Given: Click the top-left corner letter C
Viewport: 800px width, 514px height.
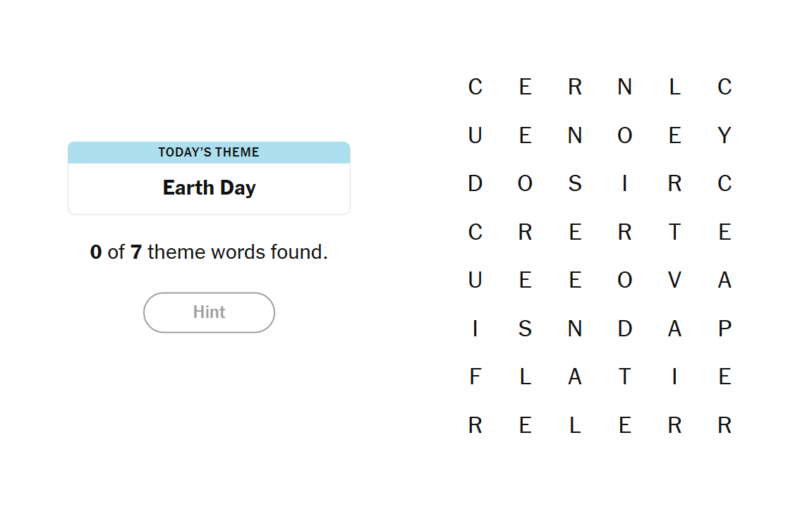Looking at the screenshot, I should pos(475,88).
